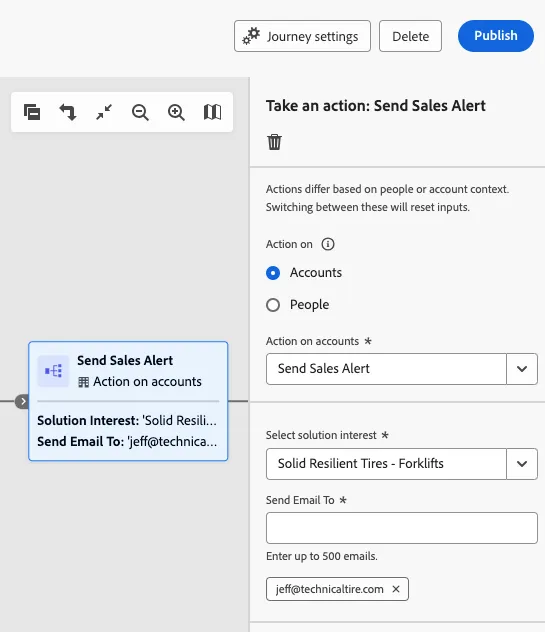Click the undo/redirect arrow icon in canvas toolbar
The image size is (545, 632).
click(x=68, y=112)
